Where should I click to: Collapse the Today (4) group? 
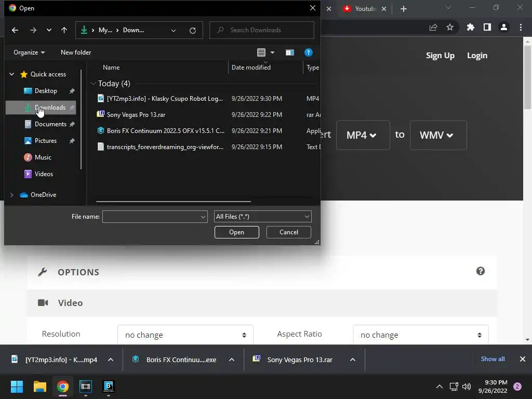pyautogui.click(x=94, y=84)
